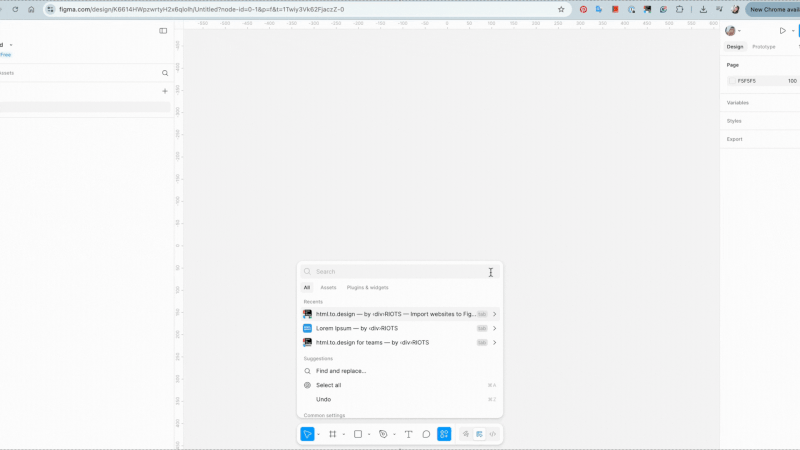Switch to Design mode in toolbar
This screenshot has width=800, height=450.
(x=479, y=434)
